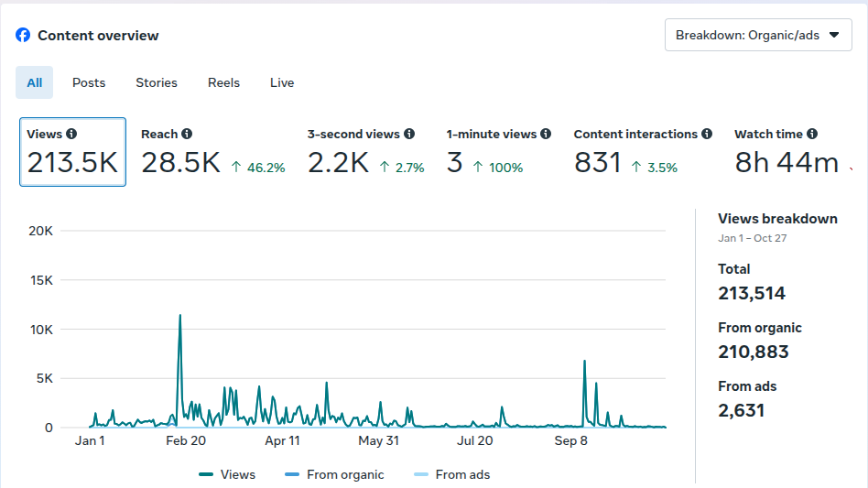Image resolution: width=868 pixels, height=488 pixels.
Task: Select the Views metric card
Action: point(72,152)
